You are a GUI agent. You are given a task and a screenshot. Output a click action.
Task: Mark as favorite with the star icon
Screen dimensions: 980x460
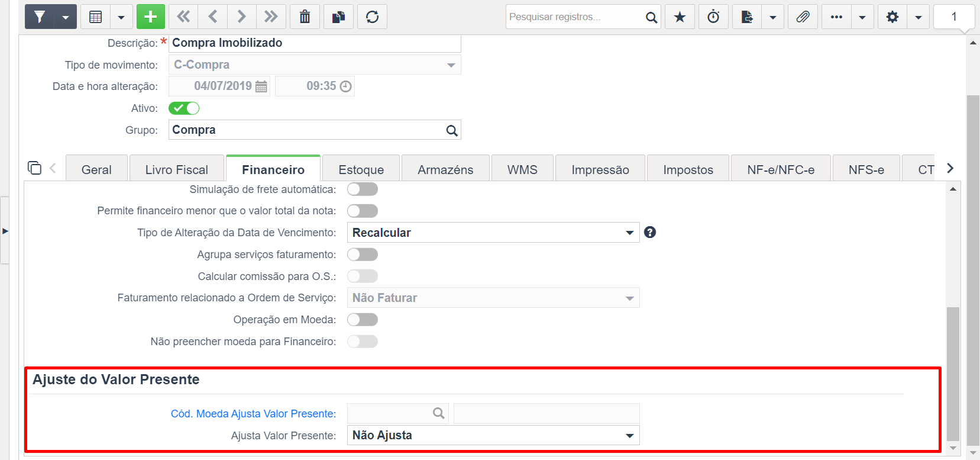[x=680, y=17]
